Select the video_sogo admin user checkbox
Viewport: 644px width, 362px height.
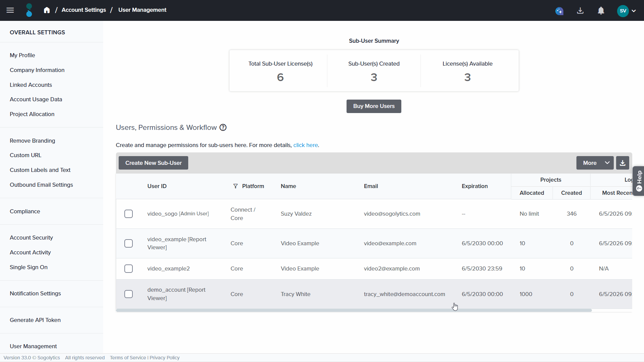coord(128,214)
